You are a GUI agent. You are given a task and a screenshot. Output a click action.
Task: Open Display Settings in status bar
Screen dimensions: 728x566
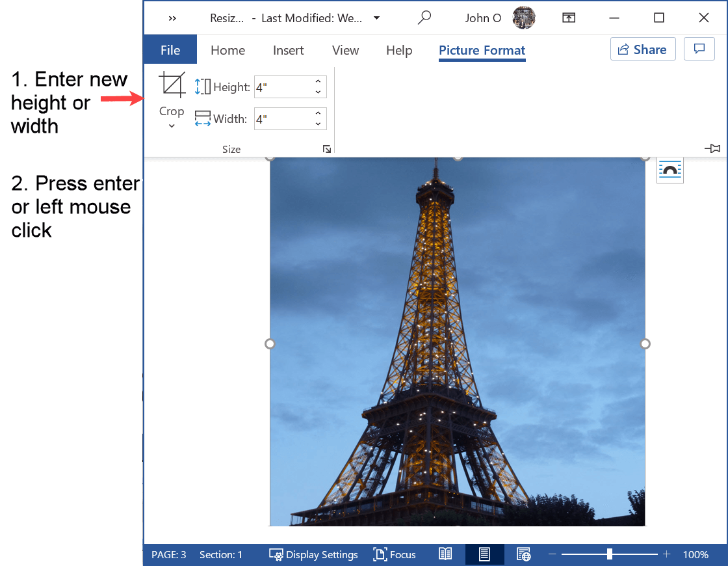coord(314,554)
